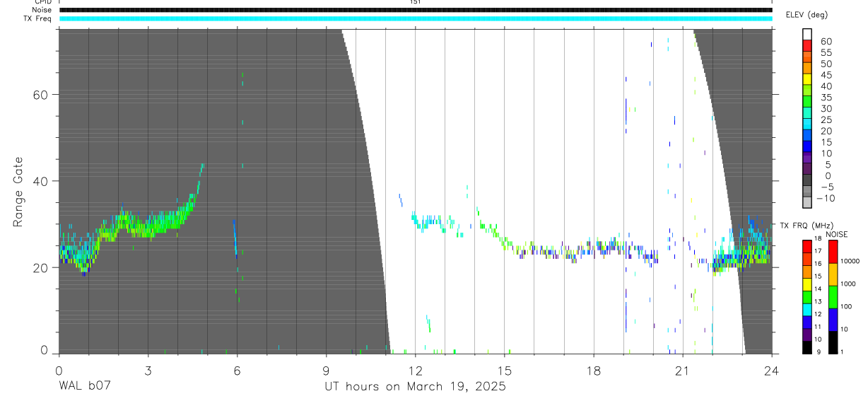Click the 25 label on ELEV scale

[x=826, y=120]
